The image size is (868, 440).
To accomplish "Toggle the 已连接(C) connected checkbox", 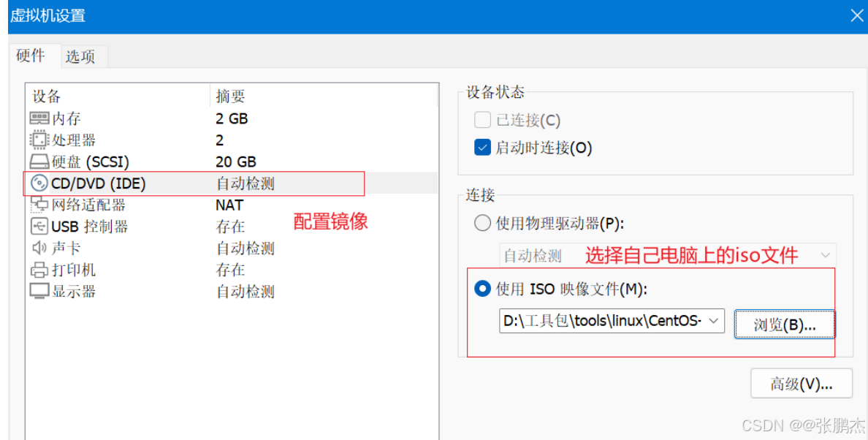I will tap(482, 120).
